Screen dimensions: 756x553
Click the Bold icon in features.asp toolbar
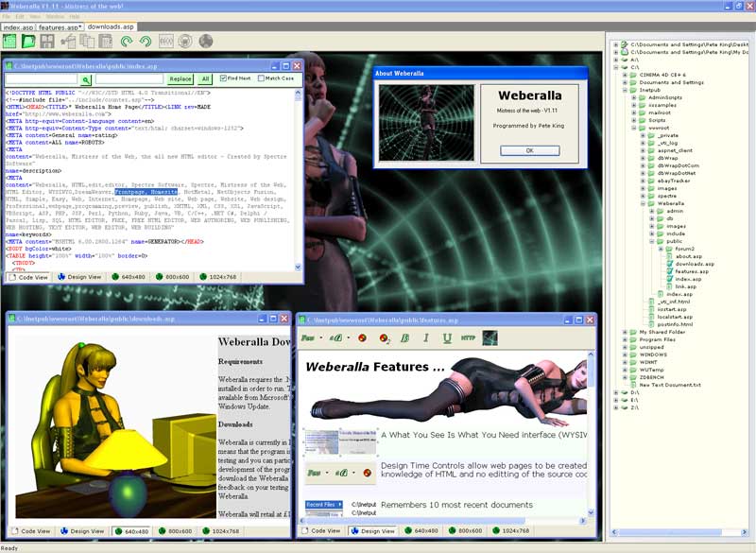[405, 338]
